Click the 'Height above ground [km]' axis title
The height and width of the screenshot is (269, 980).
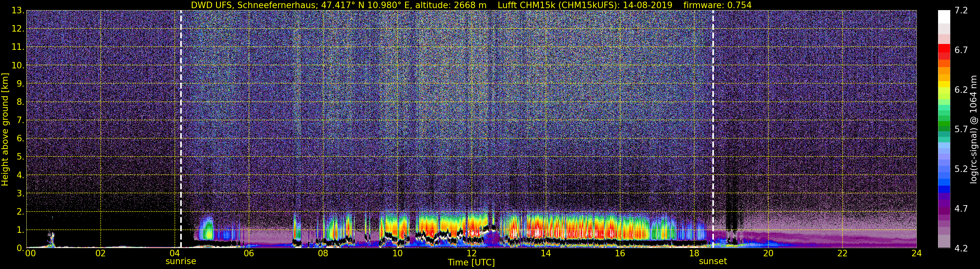coord(5,129)
